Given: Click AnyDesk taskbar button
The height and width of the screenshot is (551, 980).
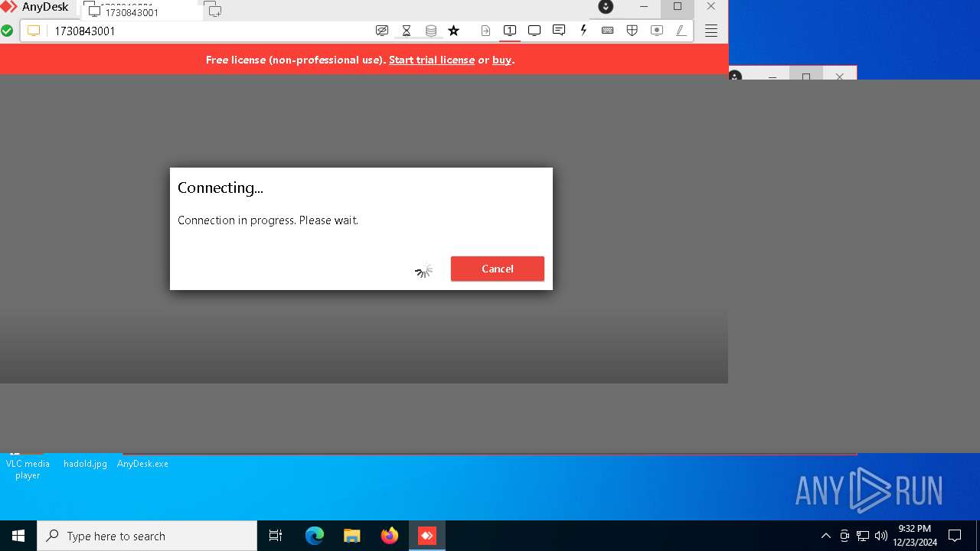Looking at the screenshot, I should coord(427,536).
